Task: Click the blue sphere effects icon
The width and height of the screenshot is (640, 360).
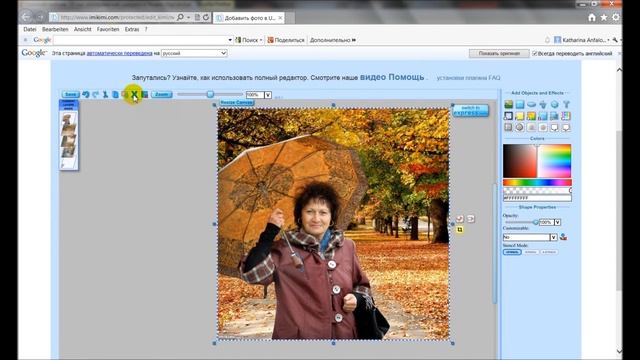Action: pos(554,104)
